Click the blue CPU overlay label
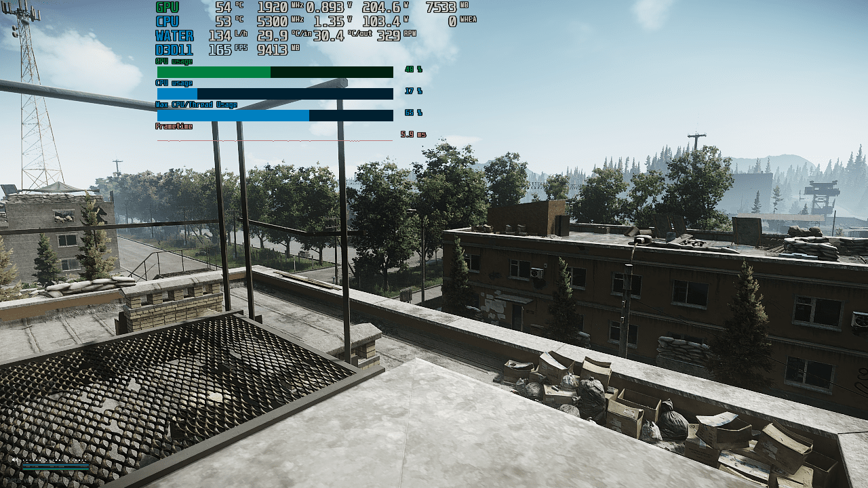 167,22
